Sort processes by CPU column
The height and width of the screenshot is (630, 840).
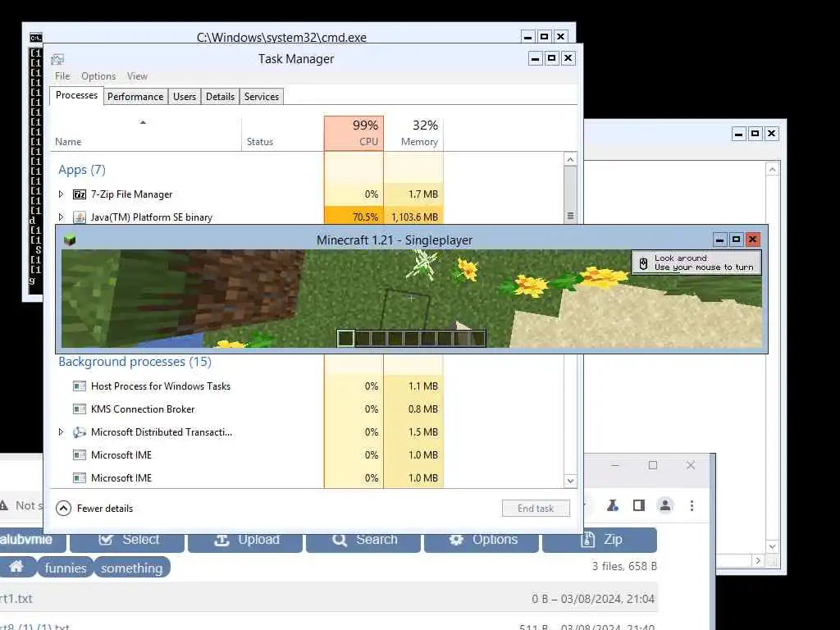[354, 133]
